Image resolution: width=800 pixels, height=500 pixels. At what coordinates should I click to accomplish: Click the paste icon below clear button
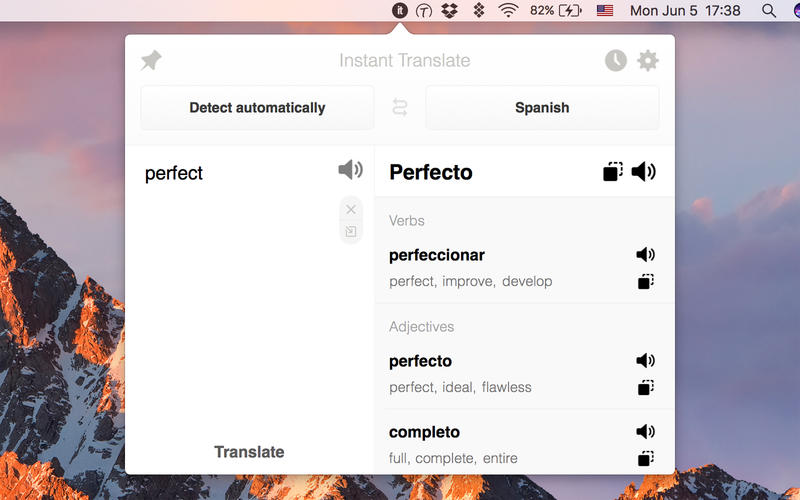(351, 232)
